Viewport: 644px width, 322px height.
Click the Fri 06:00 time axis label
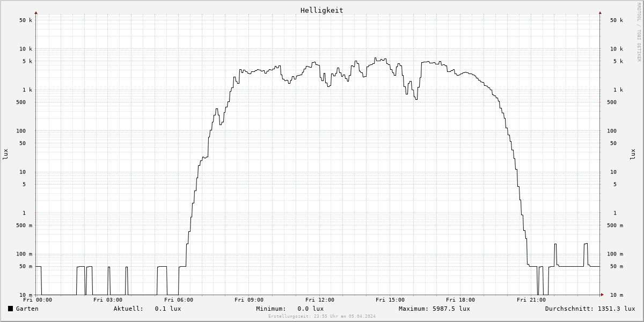(x=179, y=300)
